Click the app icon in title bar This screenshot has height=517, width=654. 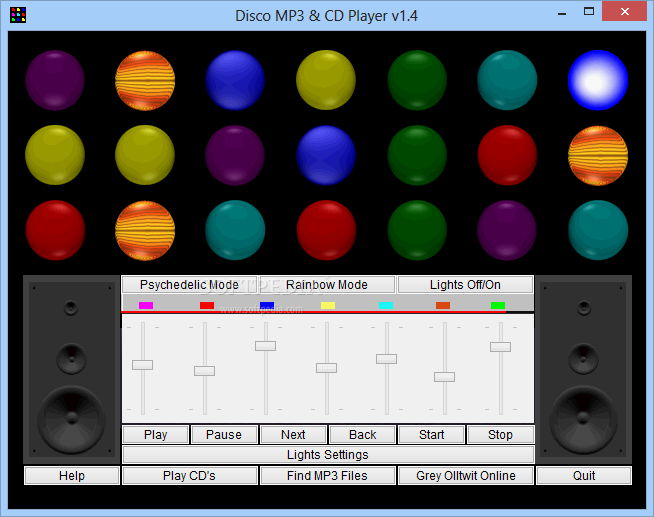18,15
